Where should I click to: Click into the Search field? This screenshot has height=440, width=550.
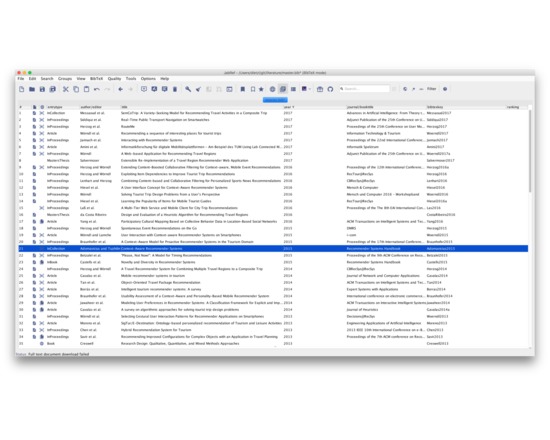[x=365, y=89]
